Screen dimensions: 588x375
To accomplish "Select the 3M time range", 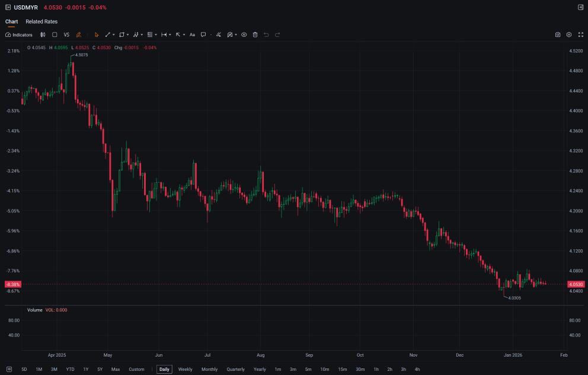I will (54, 370).
